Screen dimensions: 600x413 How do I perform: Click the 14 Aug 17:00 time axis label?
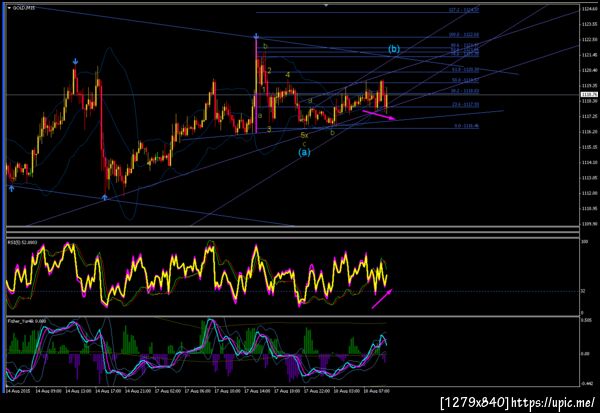coord(108,391)
